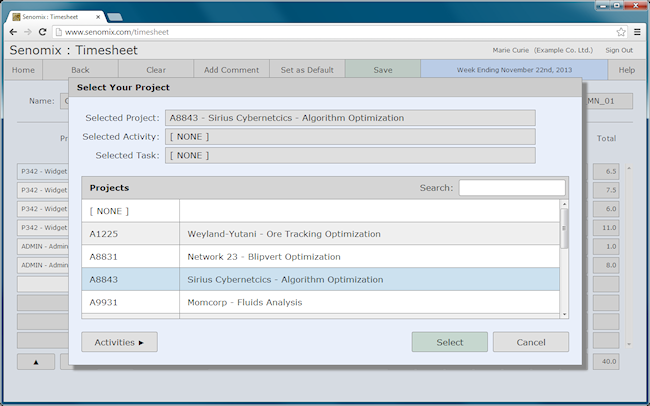
Task: Focus the project Search box
Action: tap(512, 187)
